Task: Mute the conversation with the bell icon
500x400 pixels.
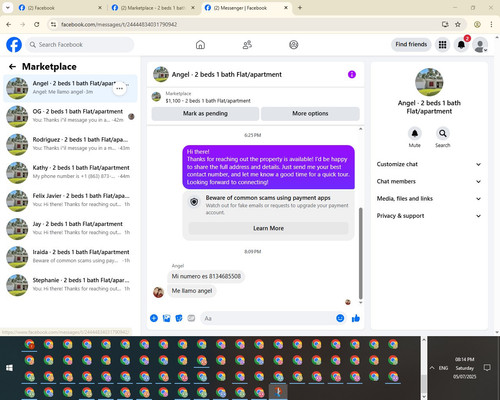Action: pos(415,133)
